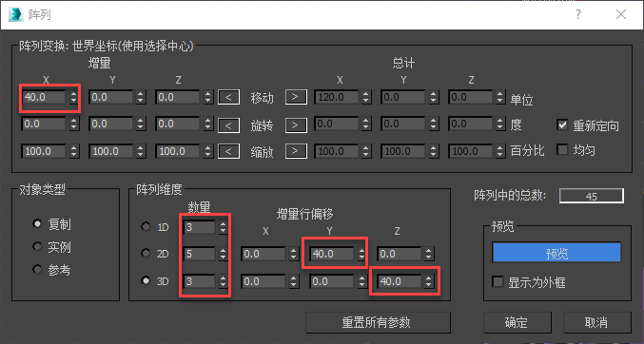Click incremental scale X field 100.0
This screenshot has width=644, height=344.
pos(44,151)
